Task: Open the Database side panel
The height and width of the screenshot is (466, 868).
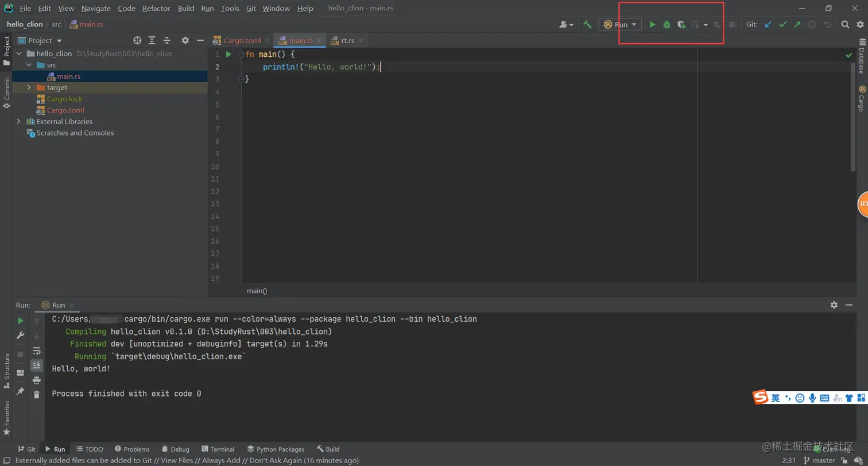Action: 861,57
